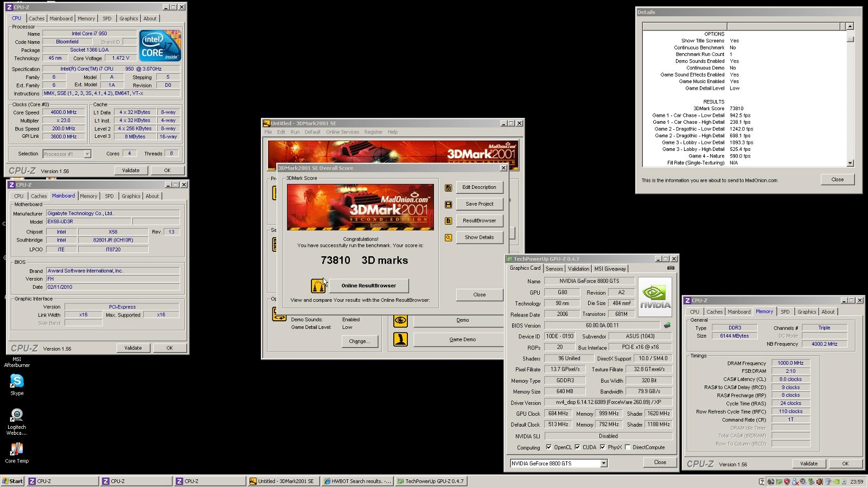Click the Save Project floppy disk icon
This screenshot has width=868, height=488.
448,205
